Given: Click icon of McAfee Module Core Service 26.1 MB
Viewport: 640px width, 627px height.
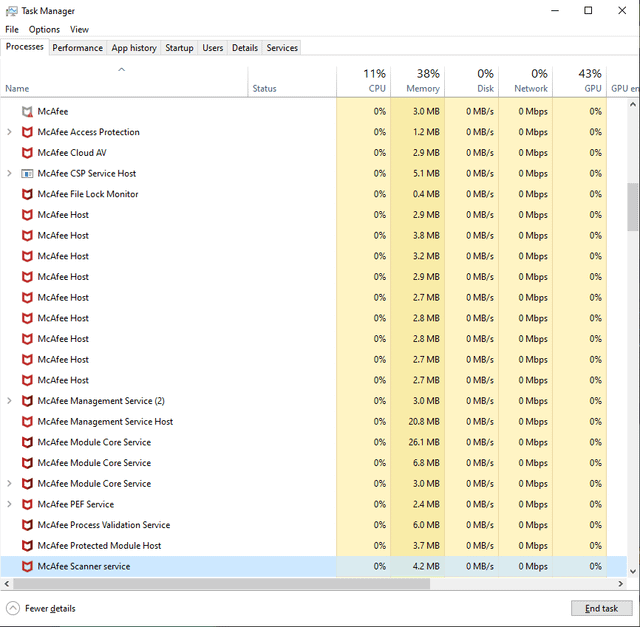Looking at the screenshot, I should coord(27,442).
